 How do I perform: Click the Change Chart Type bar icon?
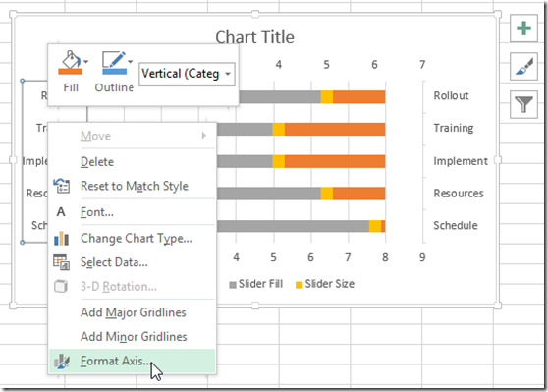coord(62,238)
